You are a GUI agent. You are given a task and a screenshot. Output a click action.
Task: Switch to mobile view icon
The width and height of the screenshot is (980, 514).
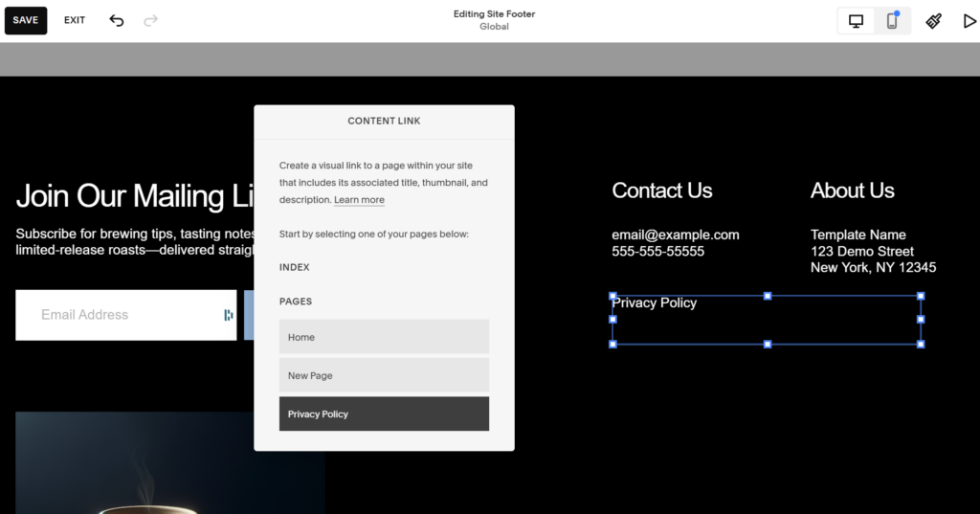892,21
